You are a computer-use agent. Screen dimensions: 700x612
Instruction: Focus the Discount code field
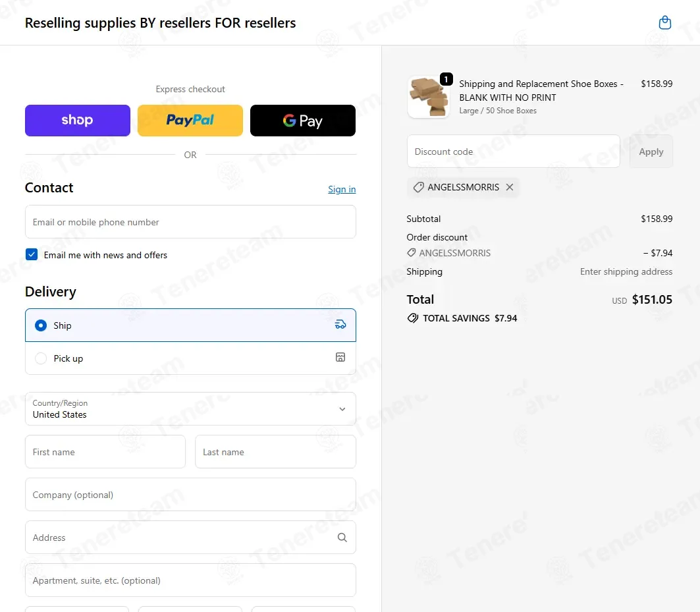[514, 152]
